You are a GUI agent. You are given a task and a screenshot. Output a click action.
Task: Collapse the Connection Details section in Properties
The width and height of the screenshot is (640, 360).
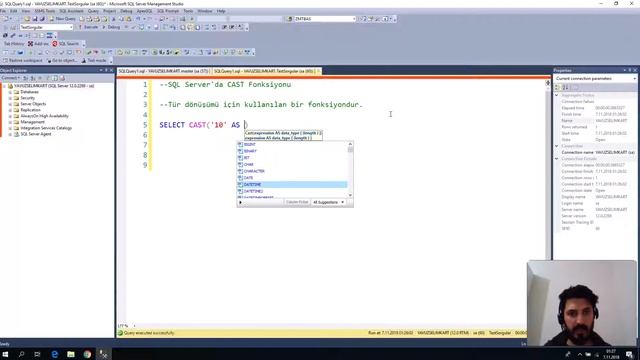click(557, 159)
